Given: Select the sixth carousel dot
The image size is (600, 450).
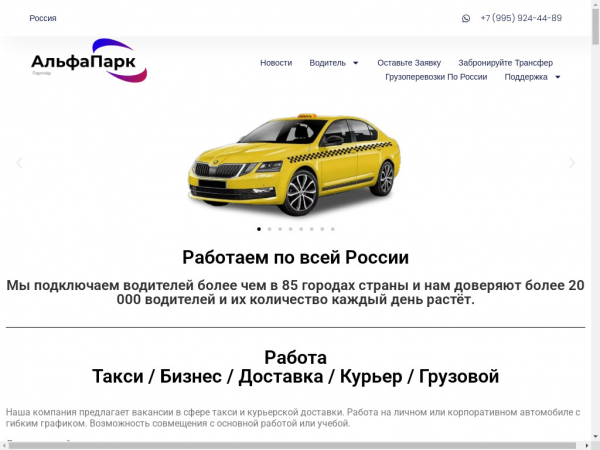Looking at the screenshot, I should (x=311, y=229).
